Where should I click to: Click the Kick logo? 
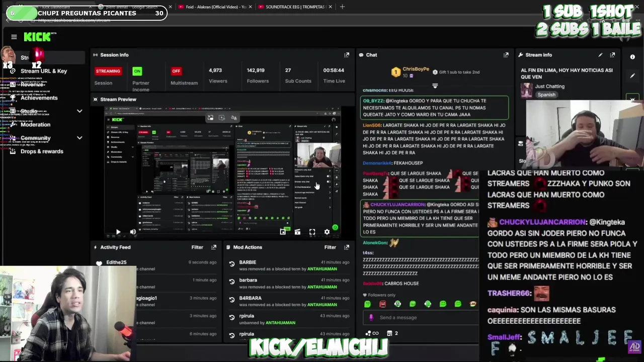(x=38, y=37)
